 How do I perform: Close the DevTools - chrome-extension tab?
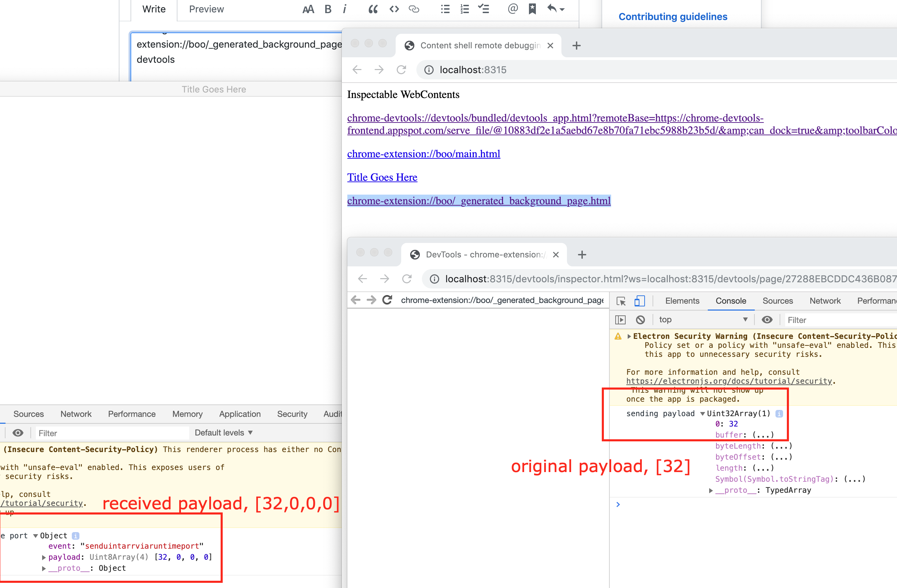click(556, 255)
